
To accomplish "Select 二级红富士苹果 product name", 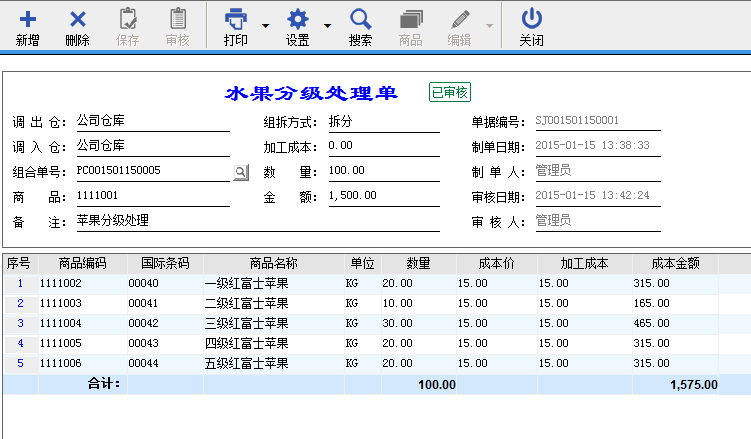I will [247, 304].
